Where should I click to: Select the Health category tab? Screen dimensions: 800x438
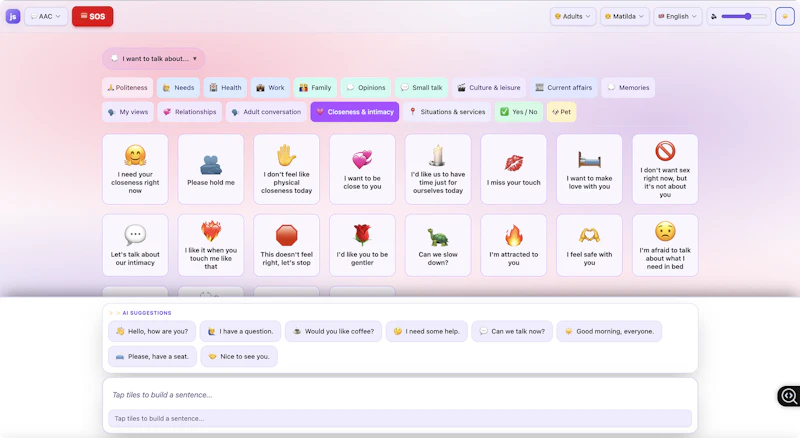(x=226, y=88)
